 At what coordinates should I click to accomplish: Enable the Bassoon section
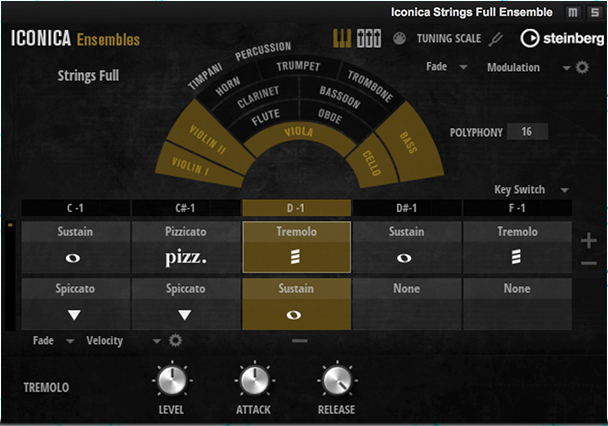click(x=340, y=97)
